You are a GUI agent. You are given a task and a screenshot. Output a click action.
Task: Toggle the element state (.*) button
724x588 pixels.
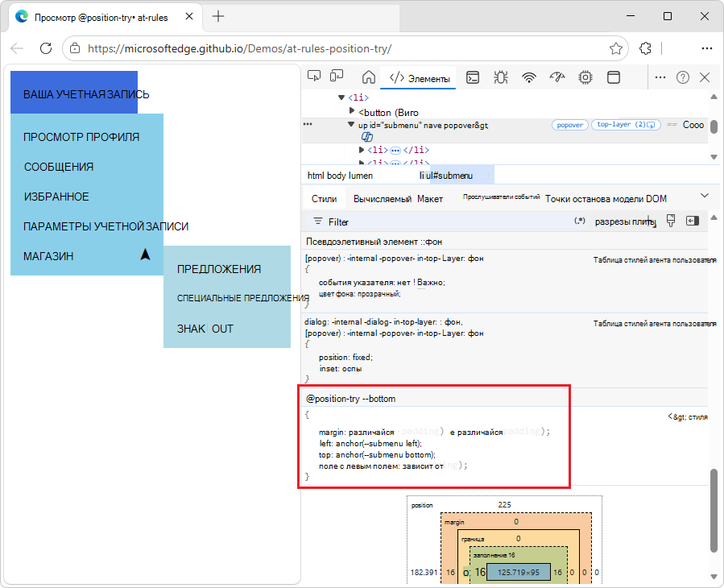pyautogui.click(x=580, y=221)
